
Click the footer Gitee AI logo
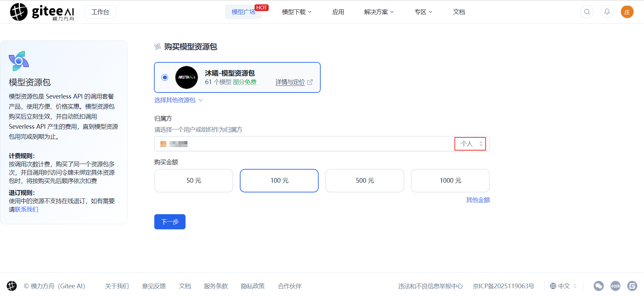pyautogui.click(x=12, y=286)
